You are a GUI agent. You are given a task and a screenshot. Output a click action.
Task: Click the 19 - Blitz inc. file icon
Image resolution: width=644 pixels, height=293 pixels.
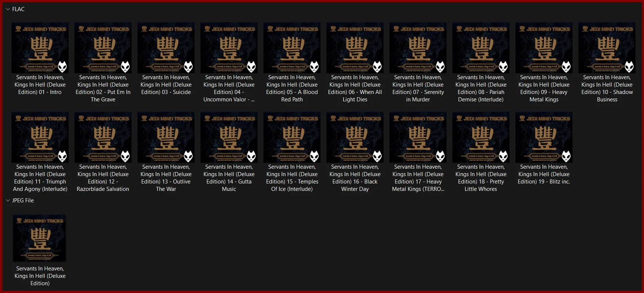click(544, 137)
